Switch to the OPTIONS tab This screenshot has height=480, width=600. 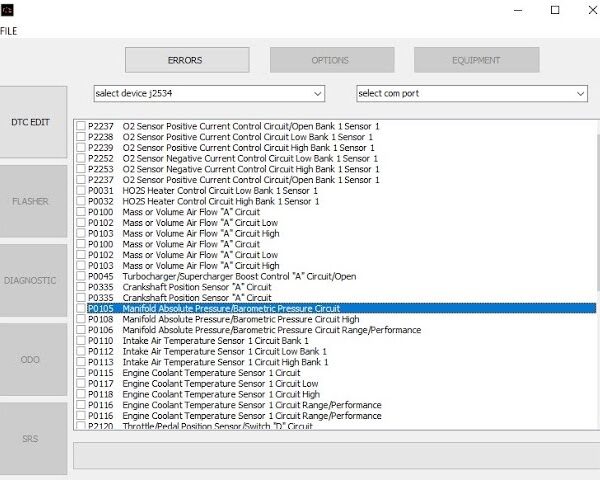point(332,60)
